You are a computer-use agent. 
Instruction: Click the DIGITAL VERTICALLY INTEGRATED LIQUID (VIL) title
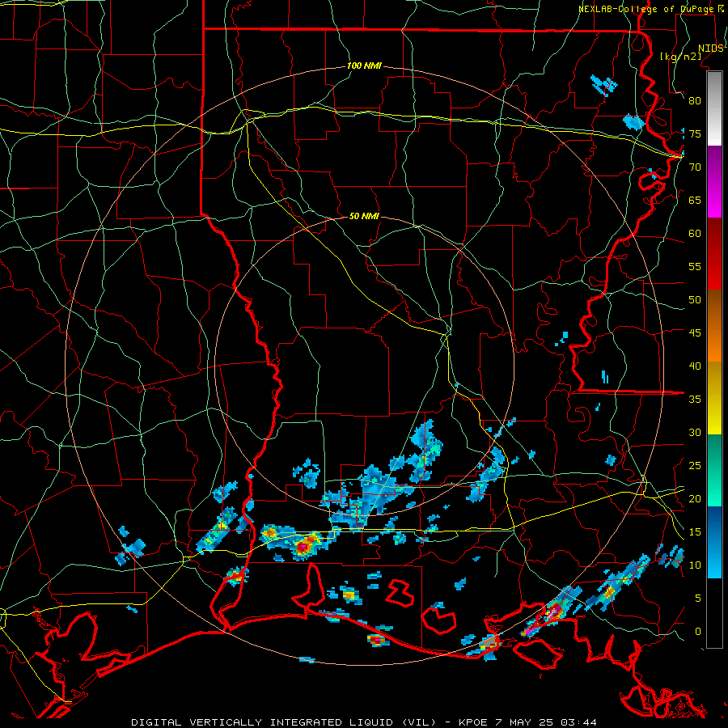point(284,722)
